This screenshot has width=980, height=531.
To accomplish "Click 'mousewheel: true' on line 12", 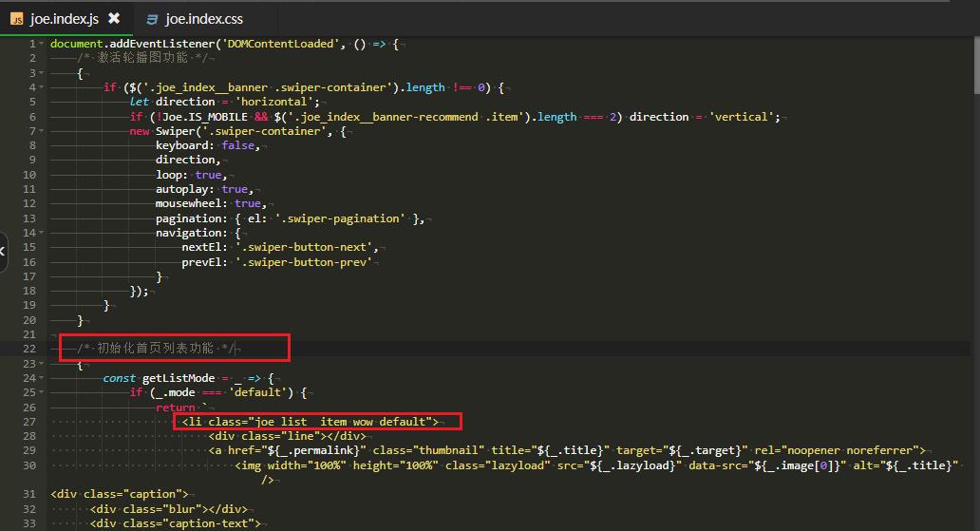I will (x=208, y=204).
